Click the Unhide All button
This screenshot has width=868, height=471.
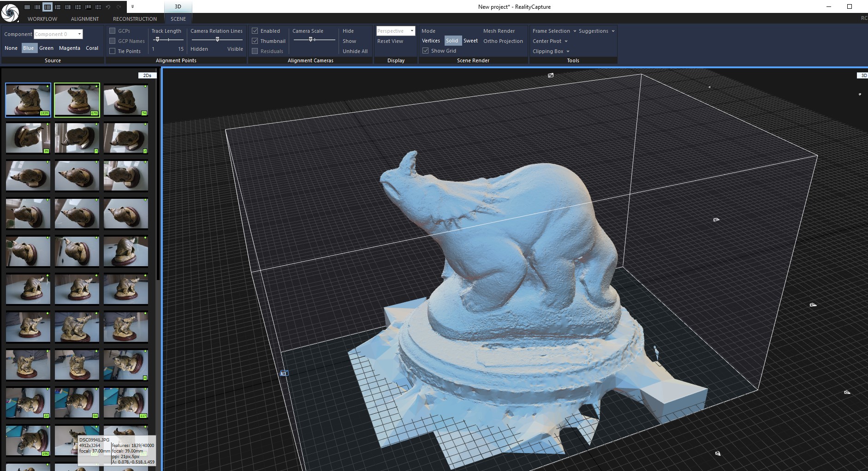coord(355,51)
